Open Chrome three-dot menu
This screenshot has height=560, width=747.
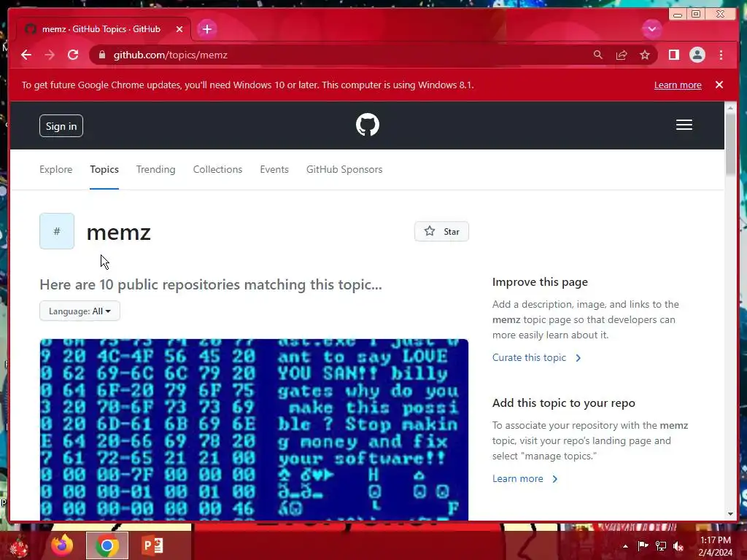721,55
